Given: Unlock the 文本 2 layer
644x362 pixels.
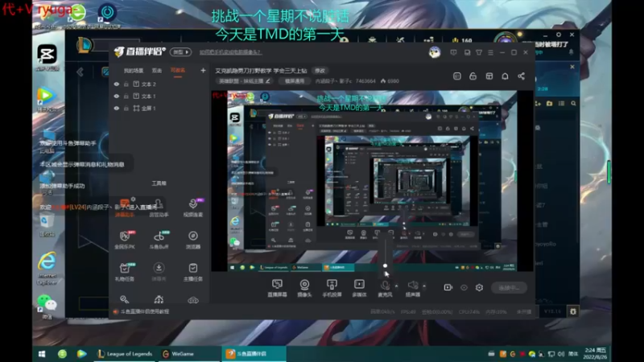Looking at the screenshot, I should 126,84.
